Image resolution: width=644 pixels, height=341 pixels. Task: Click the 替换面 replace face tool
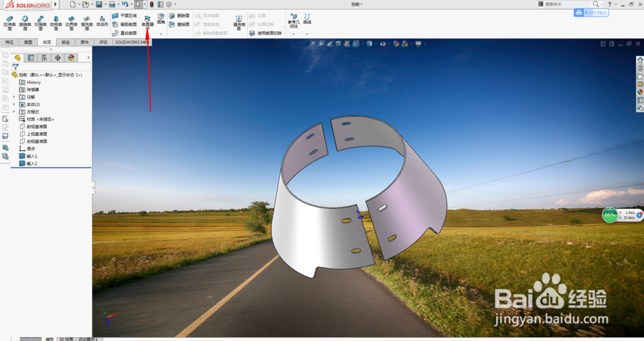pos(180,24)
